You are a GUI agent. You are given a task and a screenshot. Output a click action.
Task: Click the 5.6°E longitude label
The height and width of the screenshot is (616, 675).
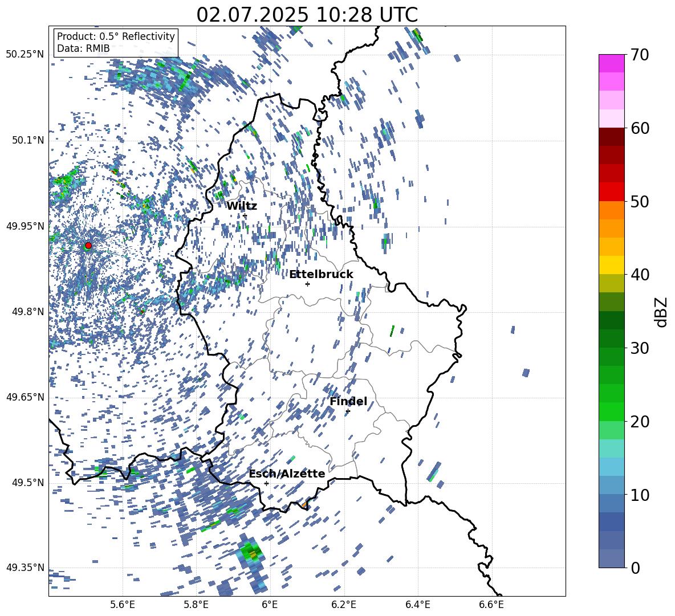tap(123, 605)
